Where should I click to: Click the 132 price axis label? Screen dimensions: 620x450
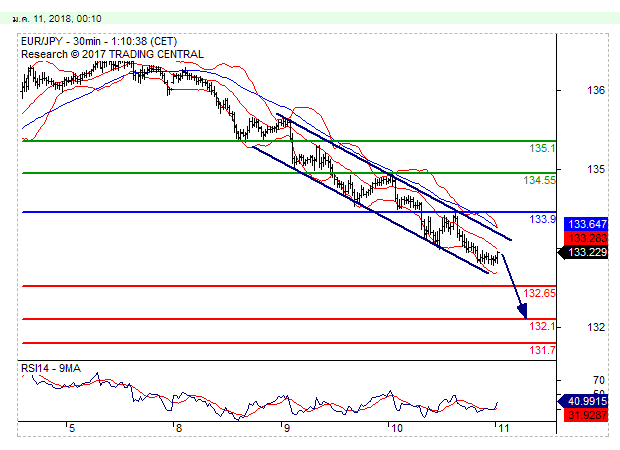click(x=596, y=327)
